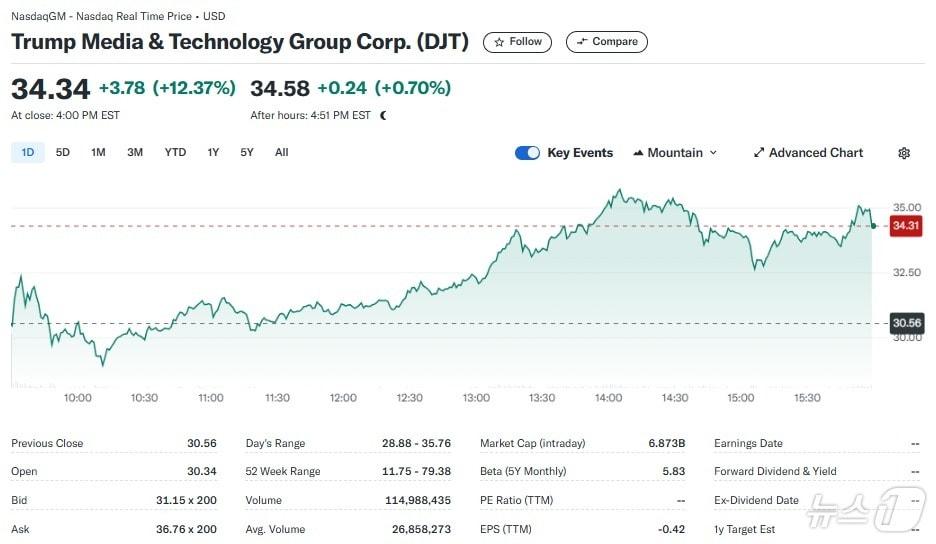Image resolution: width=936 pixels, height=544 pixels.
Task: Open chart settings gear icon
Action: pyautogui.click(x=904, y=153)
